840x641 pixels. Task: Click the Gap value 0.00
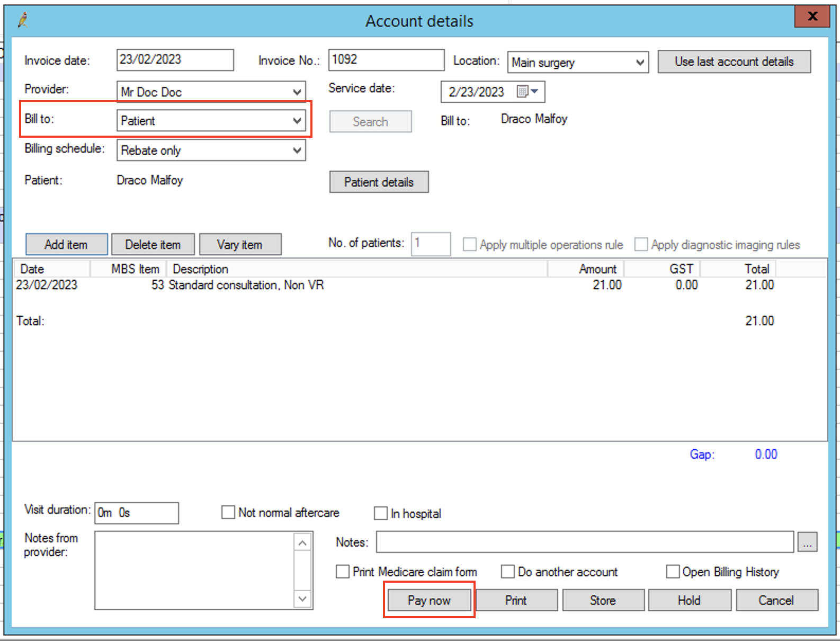[766, 454]
